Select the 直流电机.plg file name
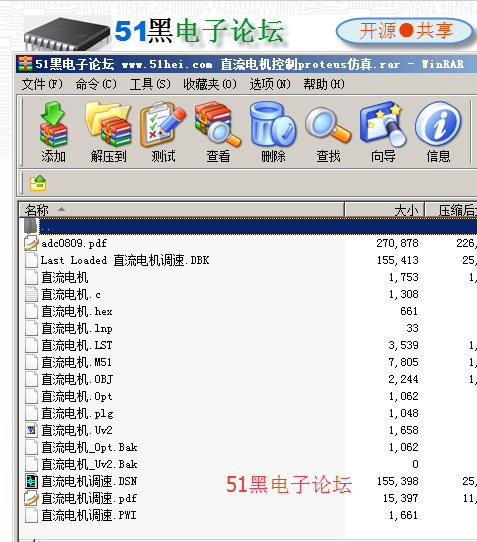 click(77, 413)
